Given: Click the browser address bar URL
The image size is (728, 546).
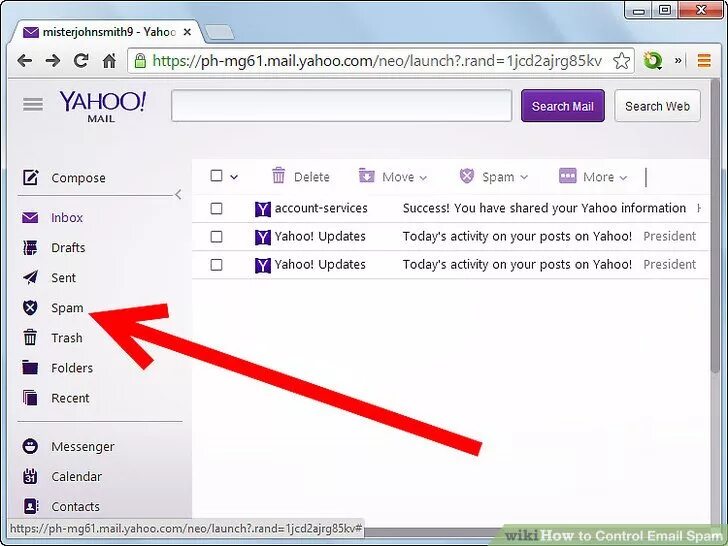Looking at the screenshot, I should [377, 61].
